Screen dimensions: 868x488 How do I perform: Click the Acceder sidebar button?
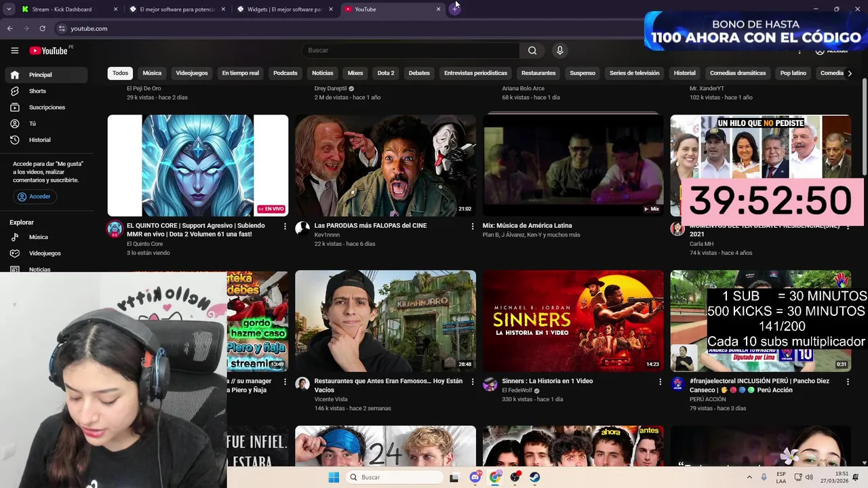(35, 197)
